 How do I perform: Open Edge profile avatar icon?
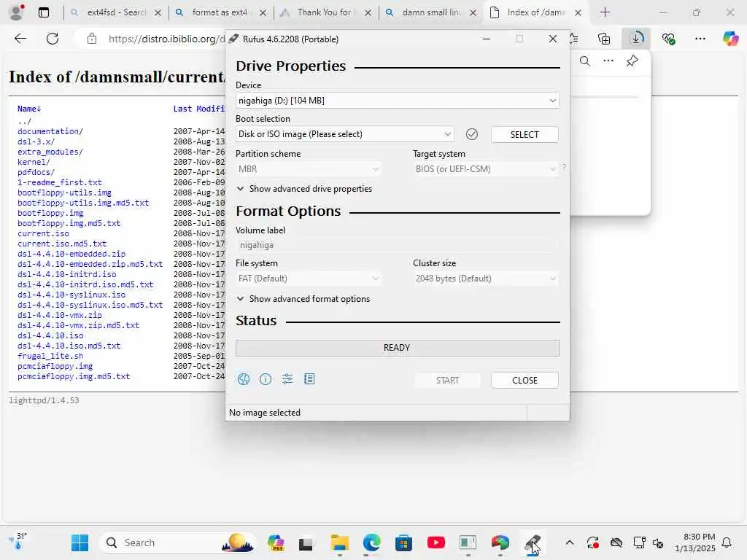click(x=17, y=12)
